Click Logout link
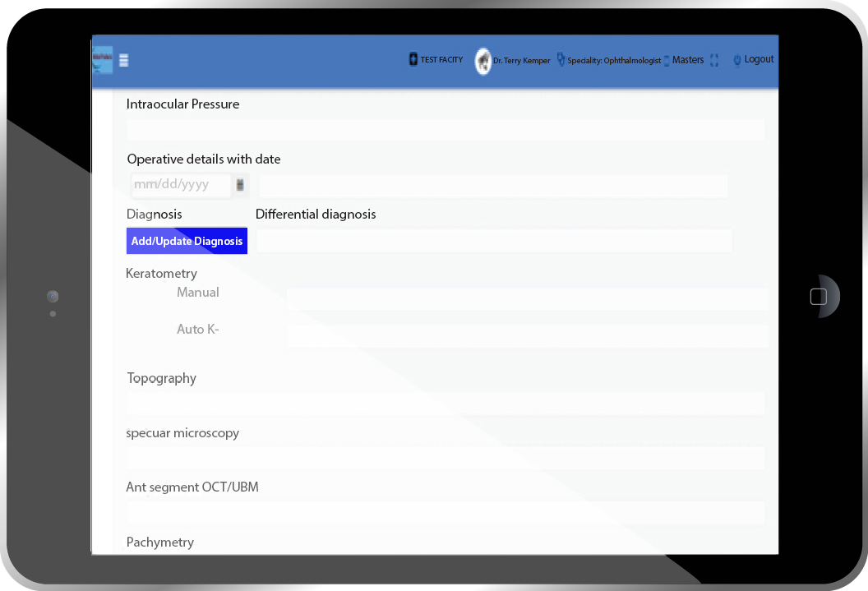 point(759,59)
